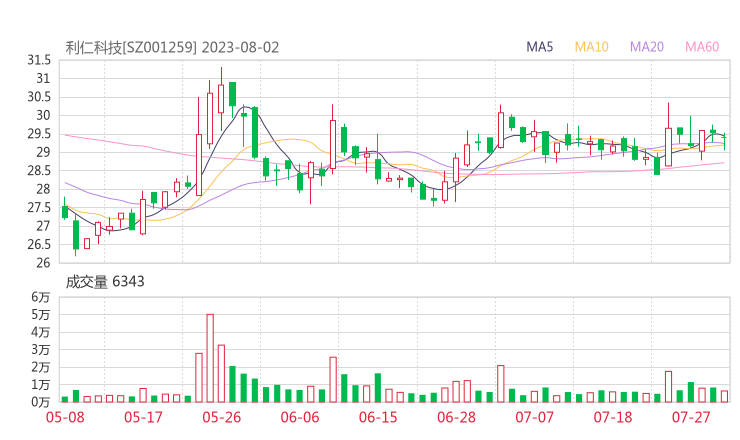The image size is (740, 440).
Task: Click the MA20 legend label
Action: (647, 47)
